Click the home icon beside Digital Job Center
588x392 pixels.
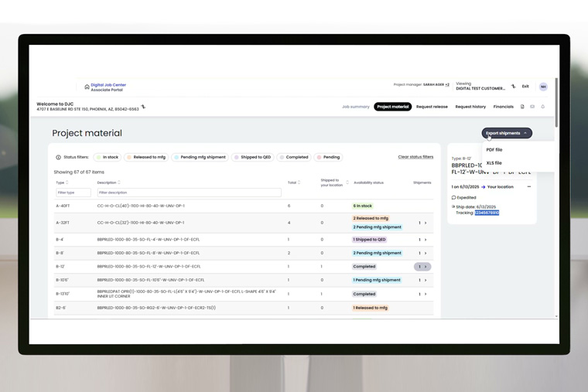pyautogui.click(x=87, y=87)
